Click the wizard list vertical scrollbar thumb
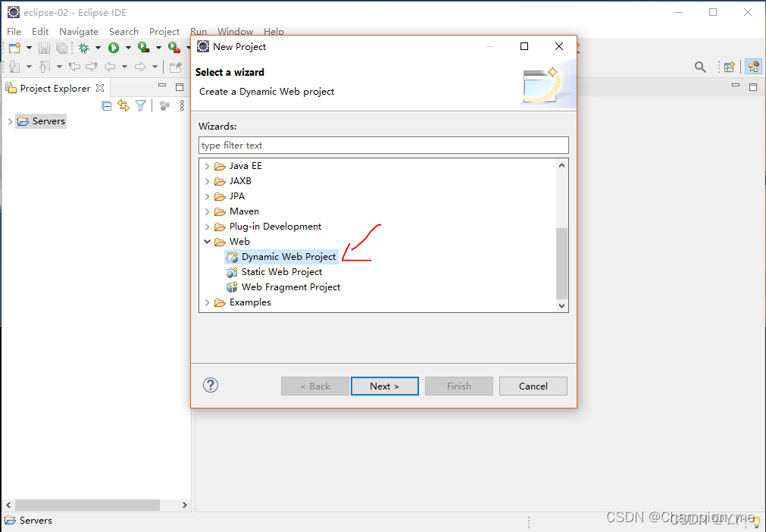Screen dimensions: 766x532 (561, 263)
